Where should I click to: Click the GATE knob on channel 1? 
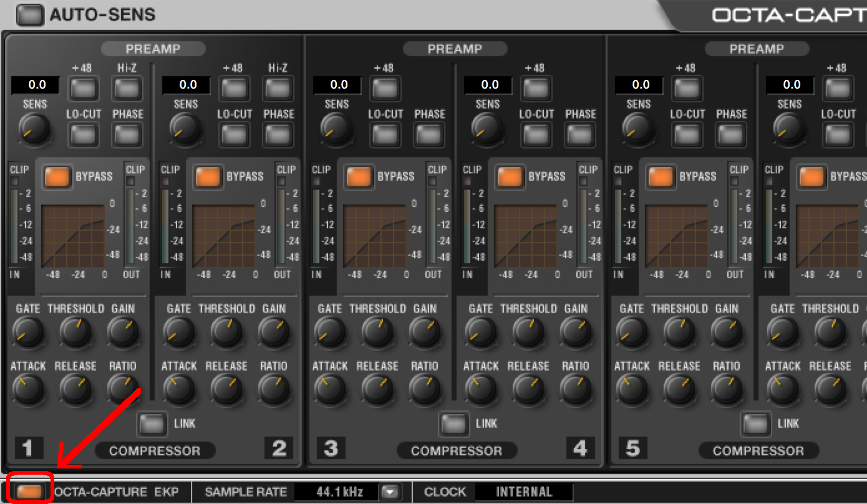coord(28,332)
